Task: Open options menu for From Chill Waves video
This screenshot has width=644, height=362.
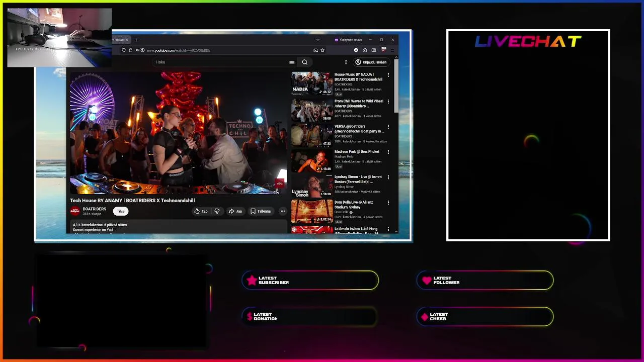Action: coord(388,102)
